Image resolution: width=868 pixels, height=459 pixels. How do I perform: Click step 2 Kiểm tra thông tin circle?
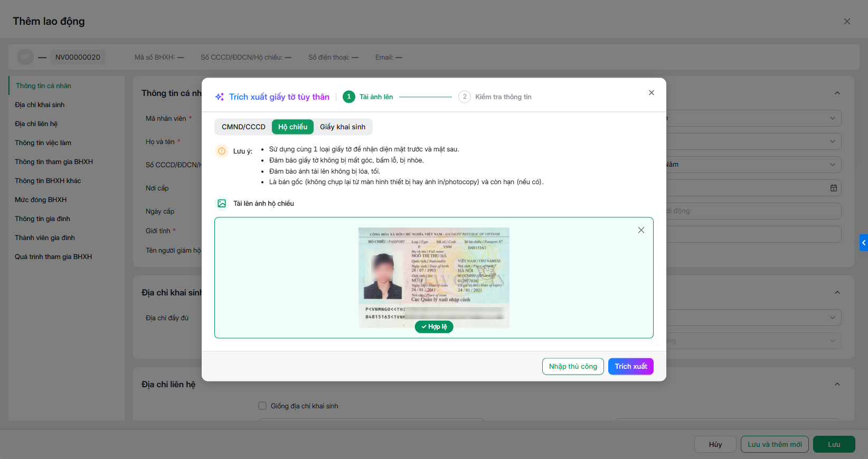465,97
